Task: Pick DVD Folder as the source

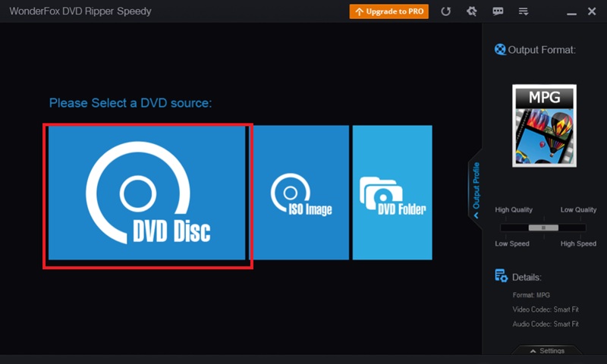Action: [x=392, y=193]
